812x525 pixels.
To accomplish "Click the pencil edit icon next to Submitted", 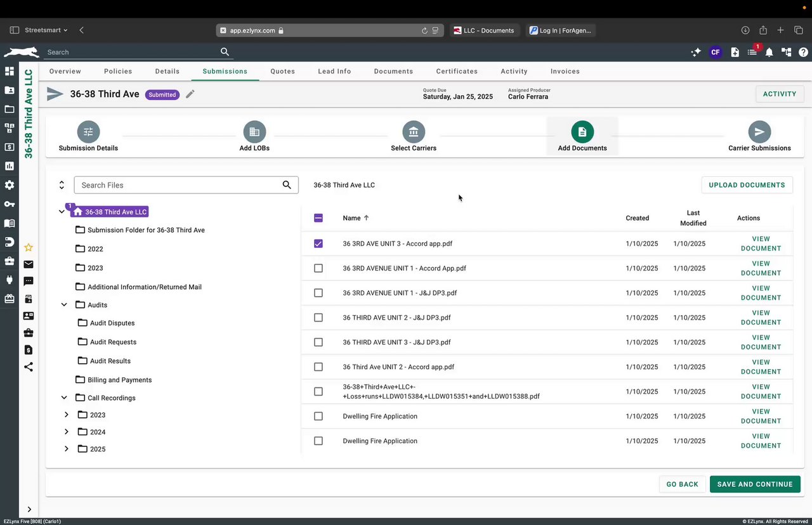I will tap(190, 94).
